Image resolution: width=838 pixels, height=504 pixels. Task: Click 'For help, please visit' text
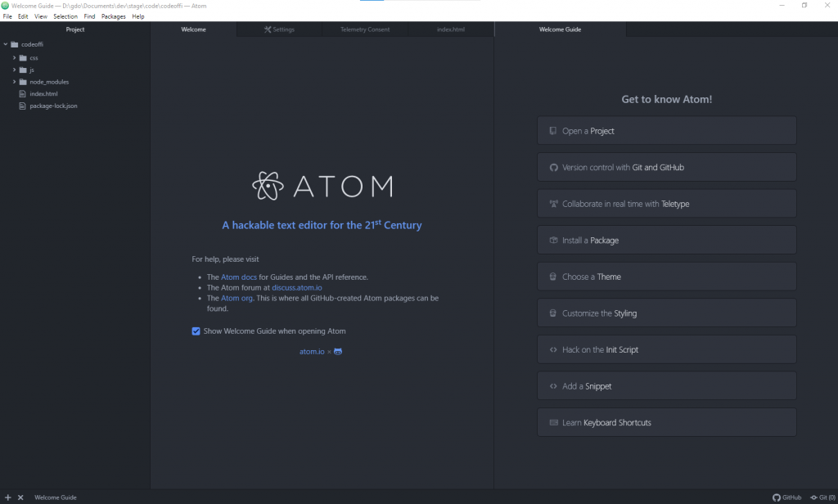click(x=225, y=259)
